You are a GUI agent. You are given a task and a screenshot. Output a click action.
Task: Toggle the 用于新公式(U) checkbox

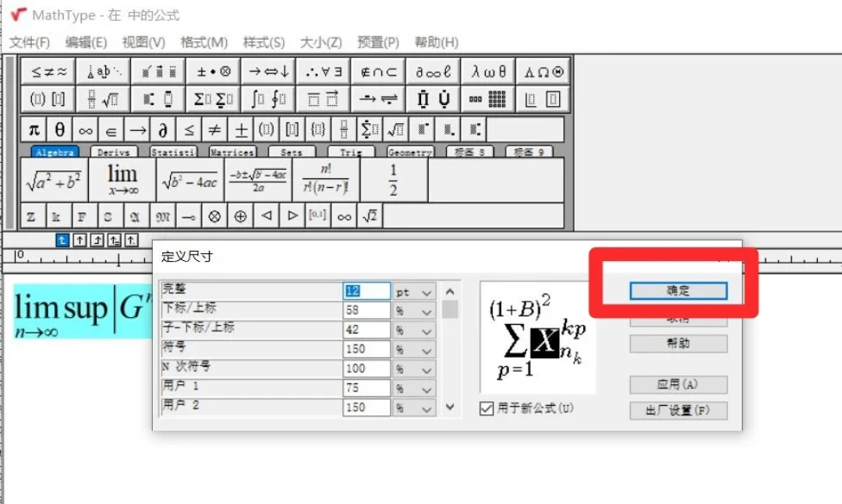486,408
